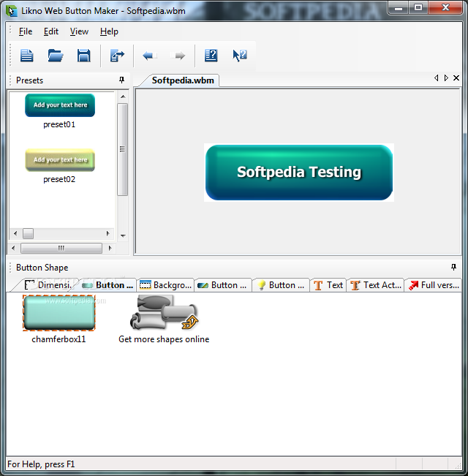Select the Softpedia.wbm document tab
Viewport: 468px width, 476px height.
click(x=183, y=80)
